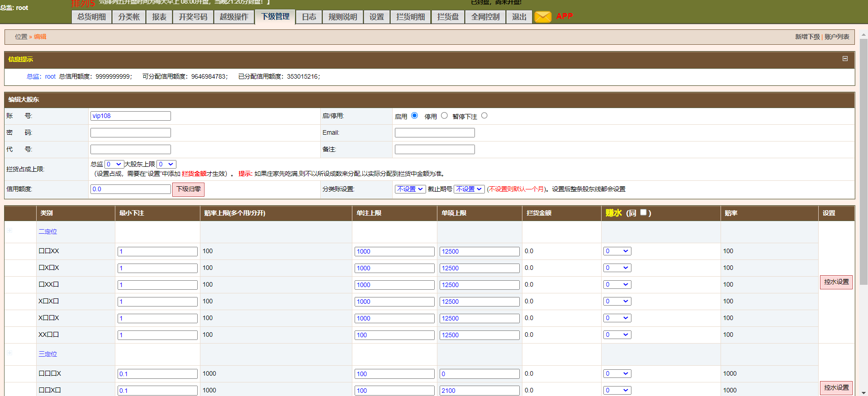This screenshot has width=868, height=396.
Task: Switch to the 总货明细 tab
Action: pos(91,17)
